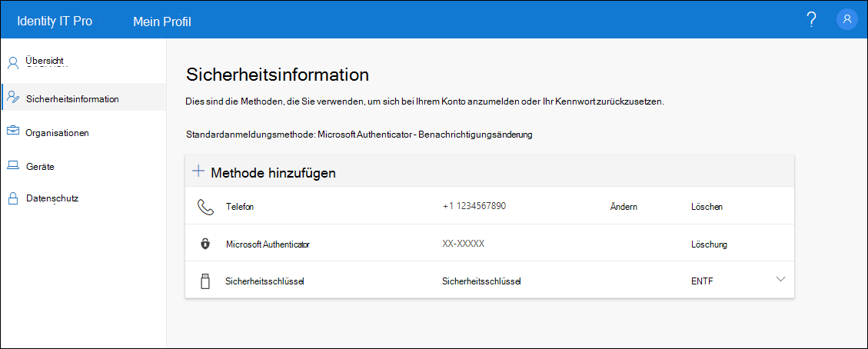The width and height of the screenshot is (868, 349).
Task: Open the help question mark icon
Action: (x=812, y=20)
